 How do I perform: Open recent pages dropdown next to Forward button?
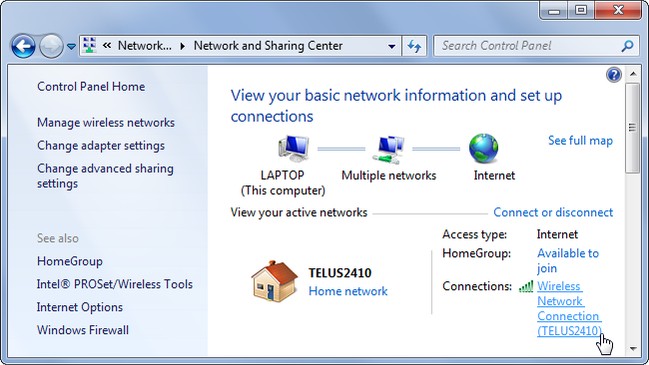coord(71,46)
